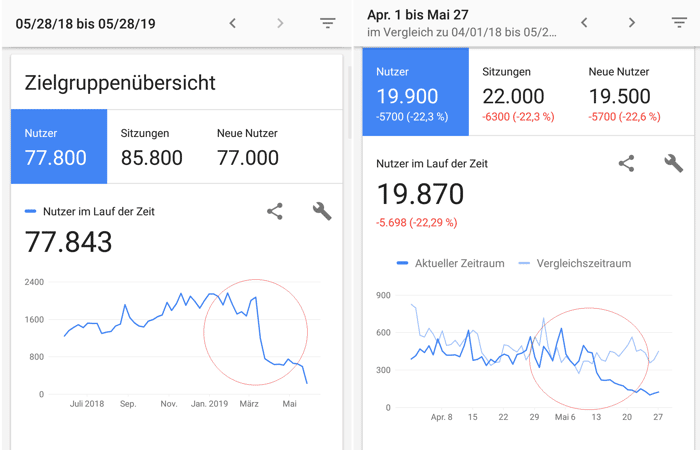Go to previous period in right panel
The height and width of the screenshot is (450, 700).
click(x=584, y=22)
